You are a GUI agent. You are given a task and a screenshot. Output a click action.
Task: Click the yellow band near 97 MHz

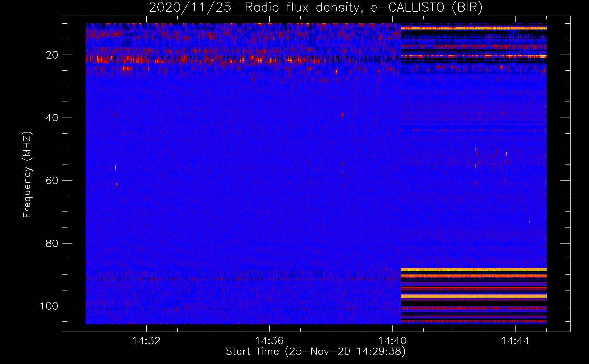tap(473, 296)
